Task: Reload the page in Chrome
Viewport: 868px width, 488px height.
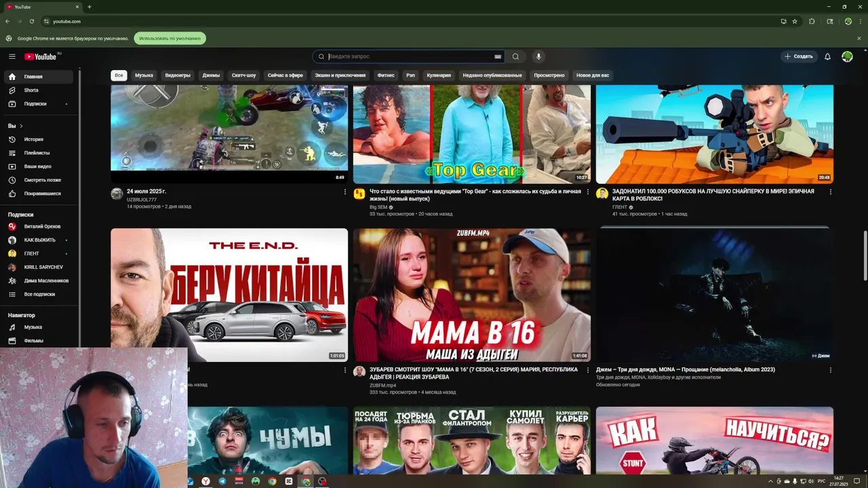Action: [32, 21]
